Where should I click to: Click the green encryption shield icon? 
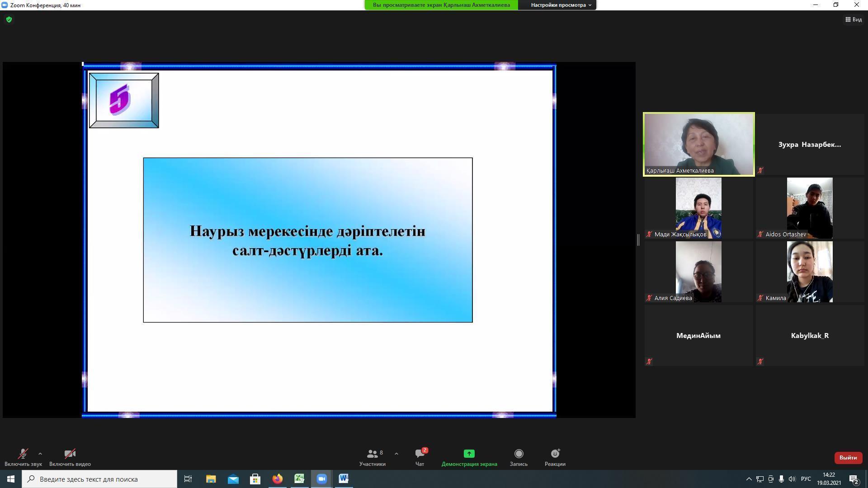point(9,19)
